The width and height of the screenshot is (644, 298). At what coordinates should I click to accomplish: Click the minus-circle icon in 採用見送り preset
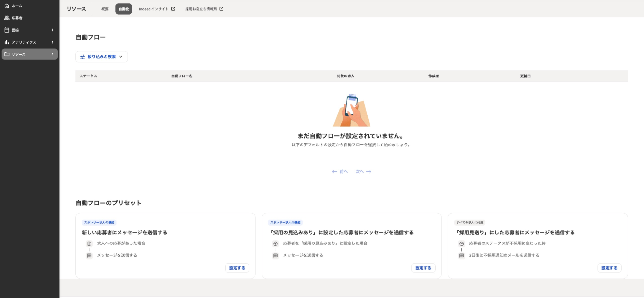462,244
